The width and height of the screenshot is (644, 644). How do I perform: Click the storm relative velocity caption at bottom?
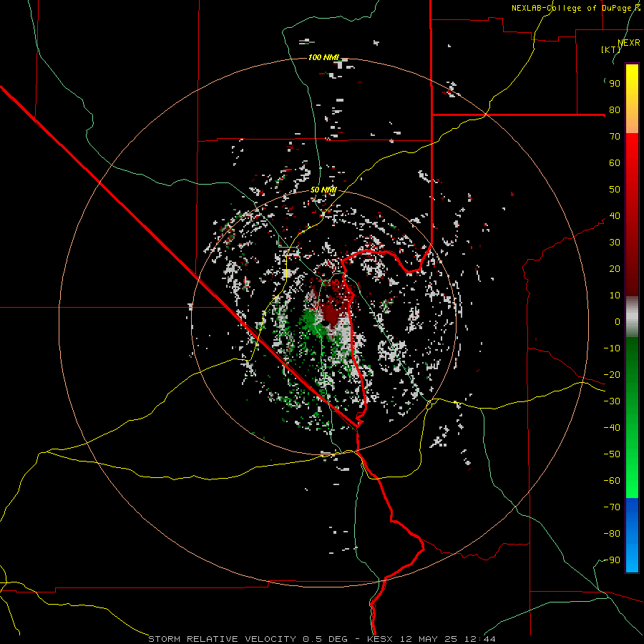tap(321, 639)
